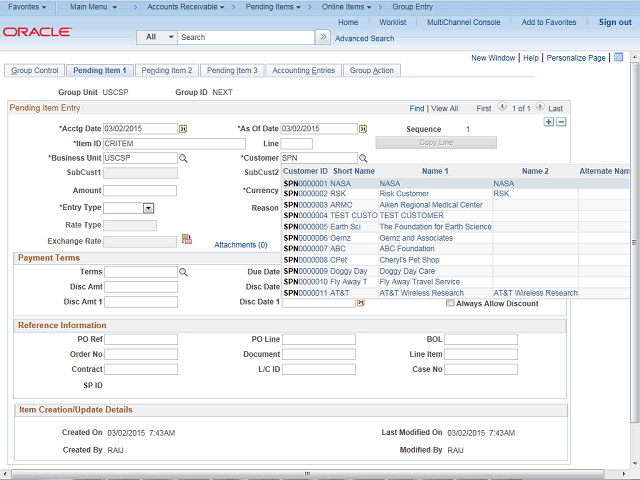Expand the All search category dropdown
The image size is (640, 480).
click(156, 37)
